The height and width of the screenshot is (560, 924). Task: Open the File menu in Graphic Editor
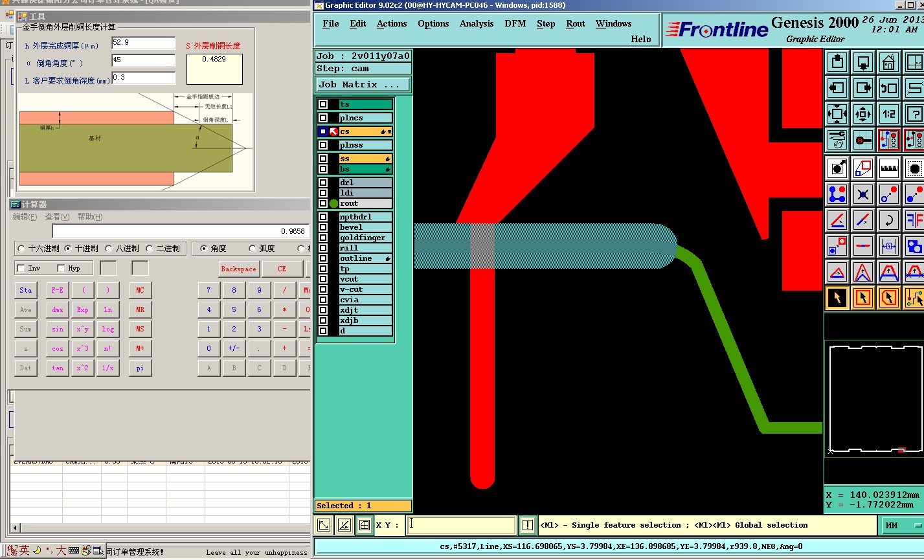[x=331, y=23]
